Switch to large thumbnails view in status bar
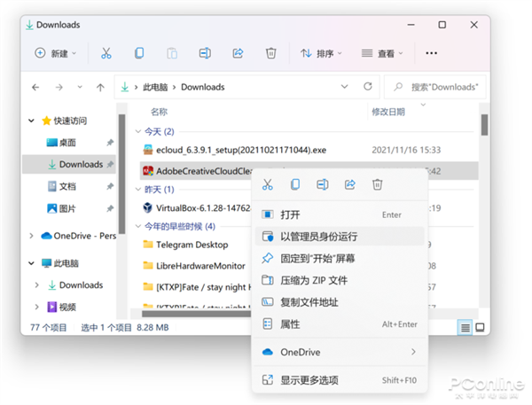This screenshot has height=405, width=532. click(x=480, y=328)
